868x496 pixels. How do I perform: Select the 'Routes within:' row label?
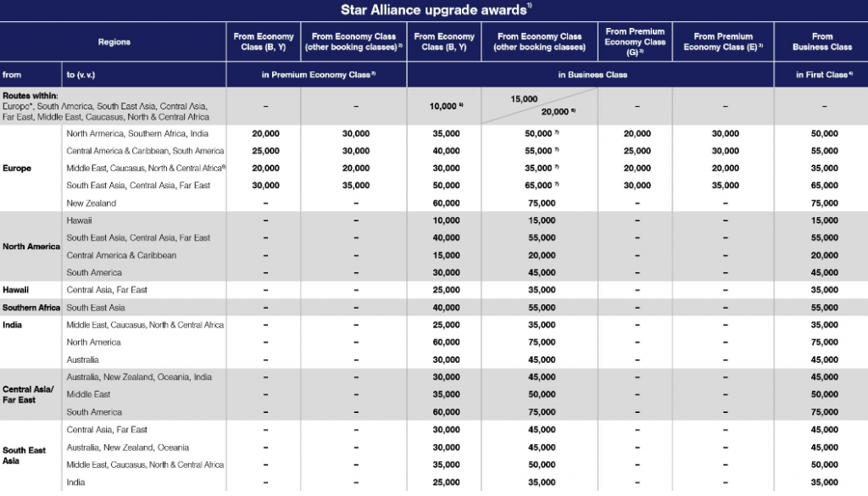30,96
